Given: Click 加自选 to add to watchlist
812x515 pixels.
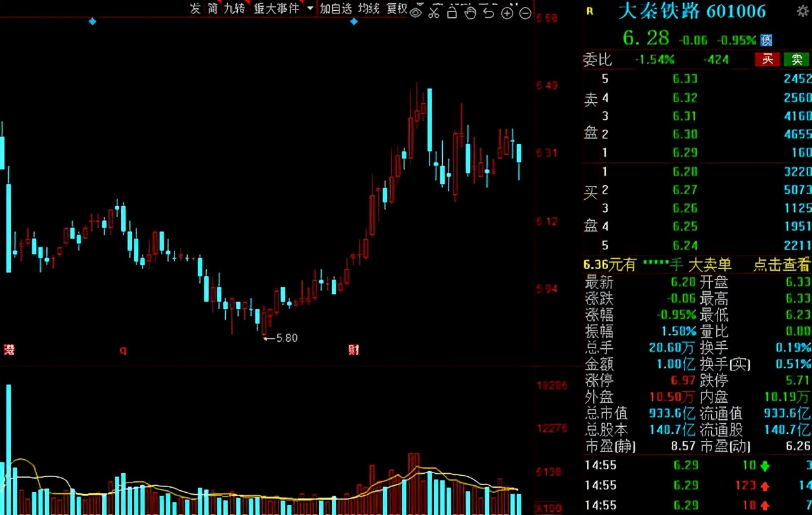Looking at the screenshot, I should click(336, 9).
